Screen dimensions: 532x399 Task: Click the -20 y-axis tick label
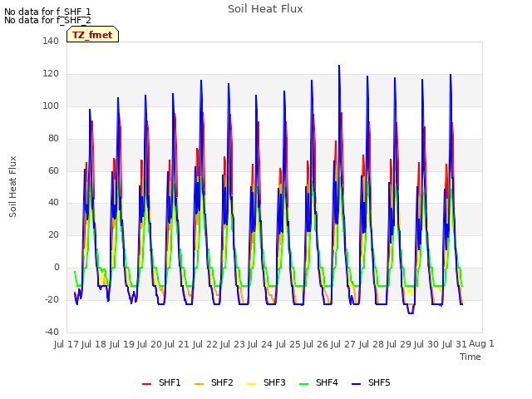coord(52,299)
